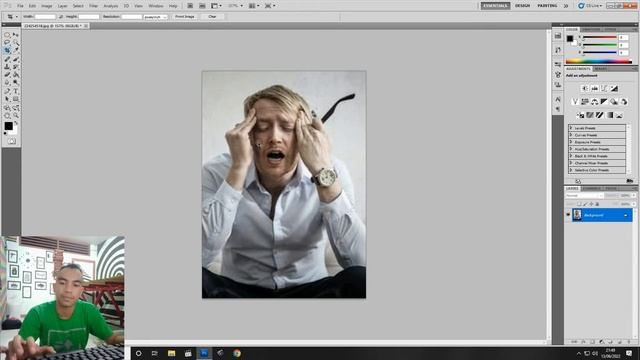Select the Lasso tool
The image size is (640, 360).
[x=7, y=42]
